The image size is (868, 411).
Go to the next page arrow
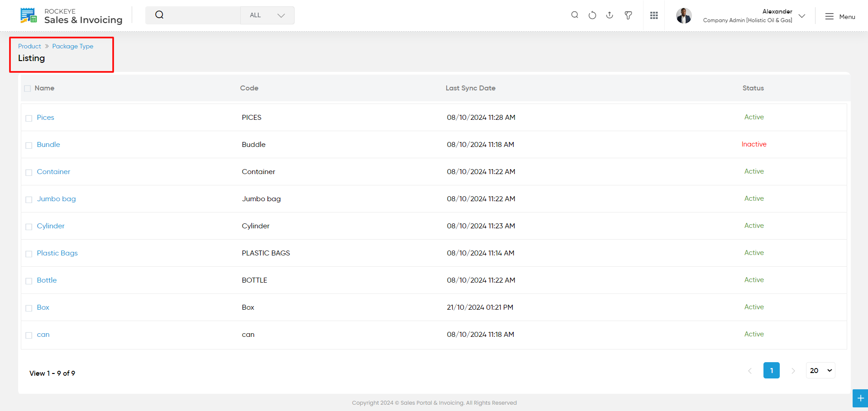tap(793, 371)
